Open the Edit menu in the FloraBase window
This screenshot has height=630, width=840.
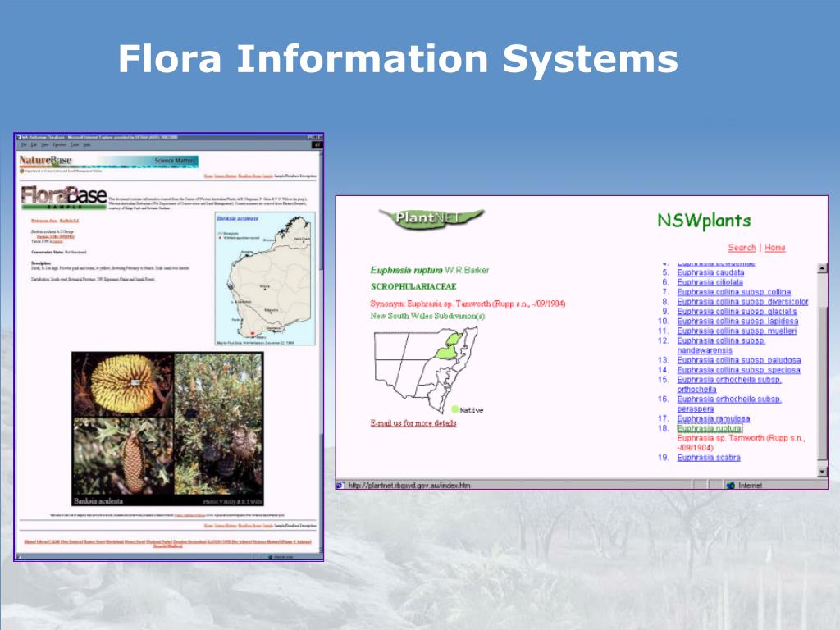tap(34, 144)
